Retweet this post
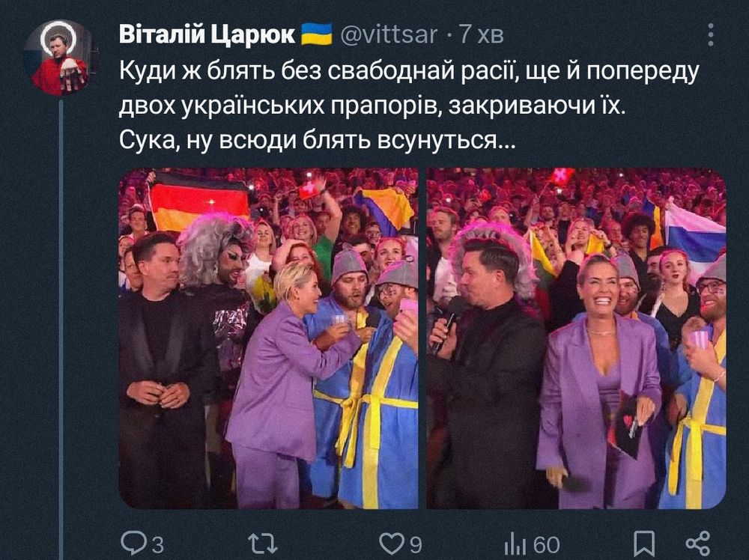 point(263,544)
